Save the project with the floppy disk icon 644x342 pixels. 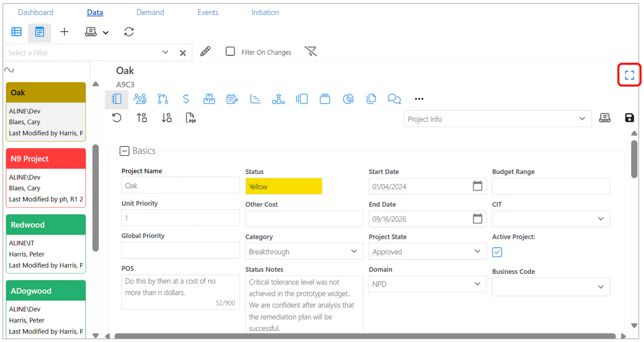tap(630, 118)
